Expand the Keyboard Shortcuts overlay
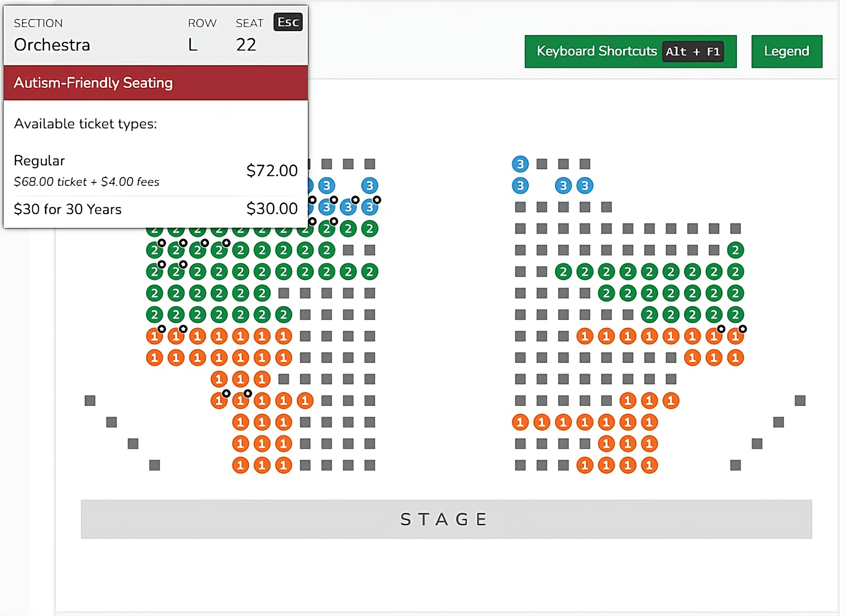The width and height of the screenshot is (845, 616). [x=630, y=51]
